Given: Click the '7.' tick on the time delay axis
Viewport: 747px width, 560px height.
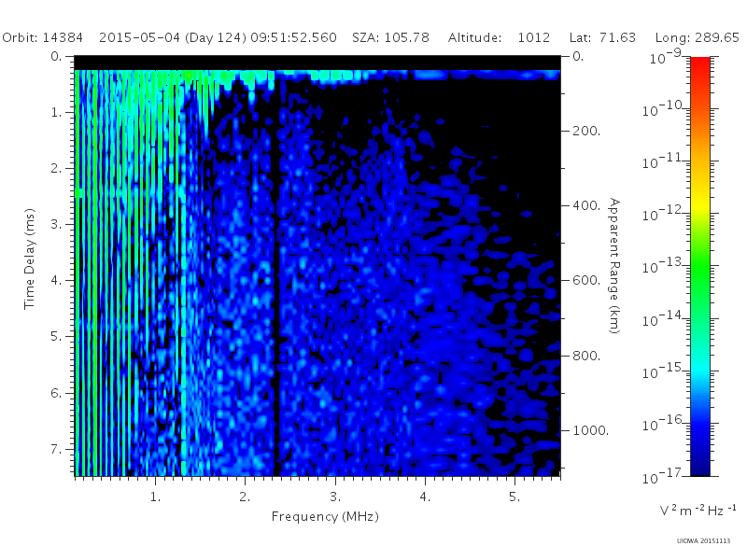Looking at the screenshot, I should tap(56, 449).
